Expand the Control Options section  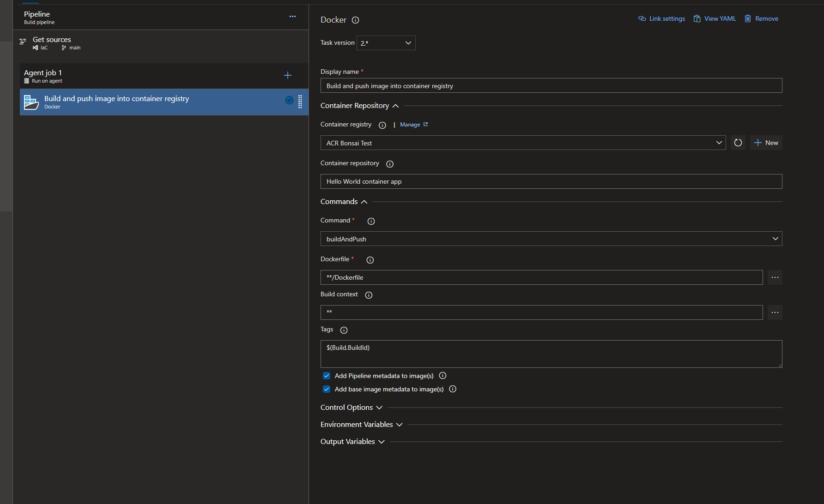351,408
